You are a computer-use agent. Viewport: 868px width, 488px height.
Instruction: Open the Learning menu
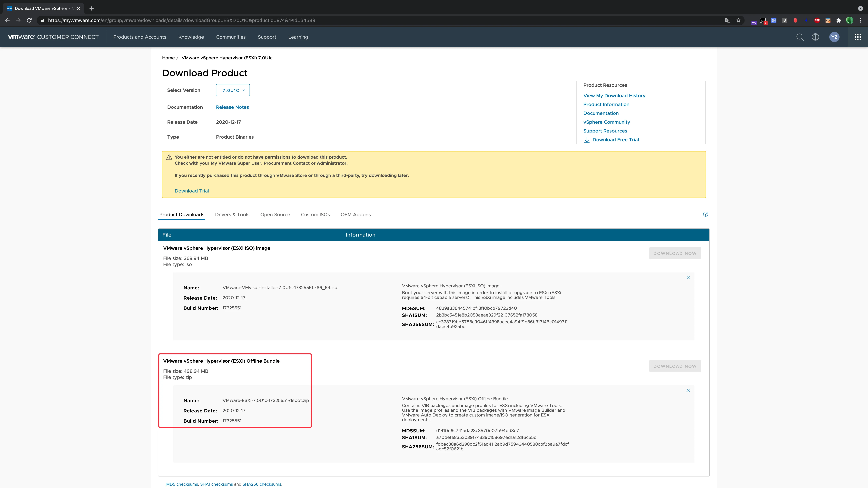click(298, 37)
